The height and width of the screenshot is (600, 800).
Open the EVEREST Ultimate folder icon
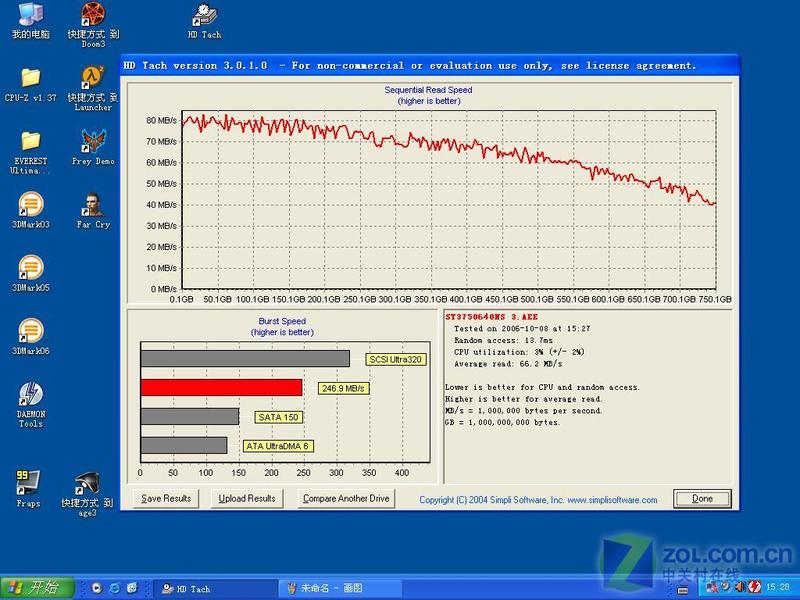31,152
